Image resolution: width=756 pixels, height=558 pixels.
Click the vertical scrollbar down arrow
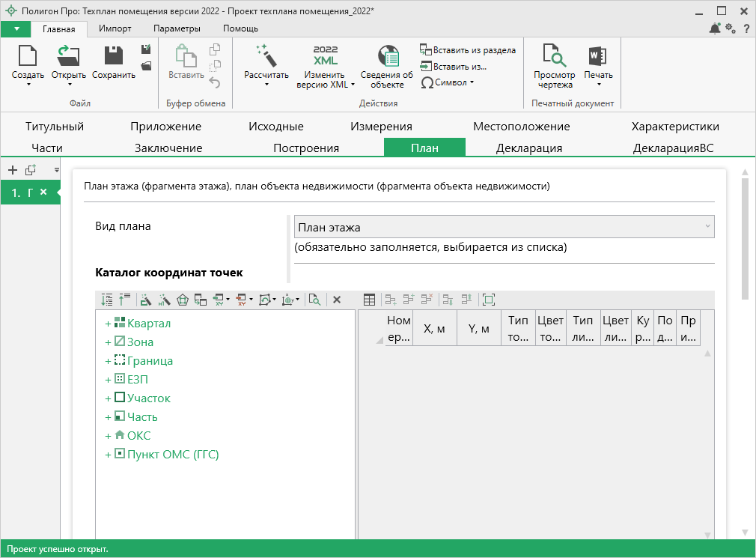coord(745,531)
